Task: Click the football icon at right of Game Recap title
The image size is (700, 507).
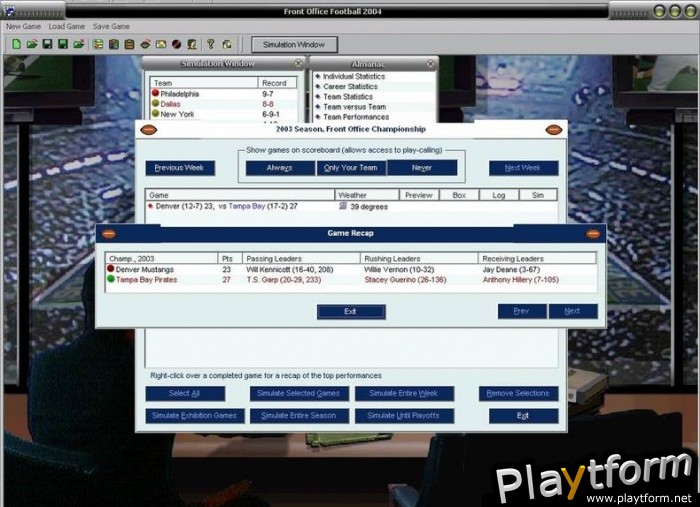Action: click(593, 234)
